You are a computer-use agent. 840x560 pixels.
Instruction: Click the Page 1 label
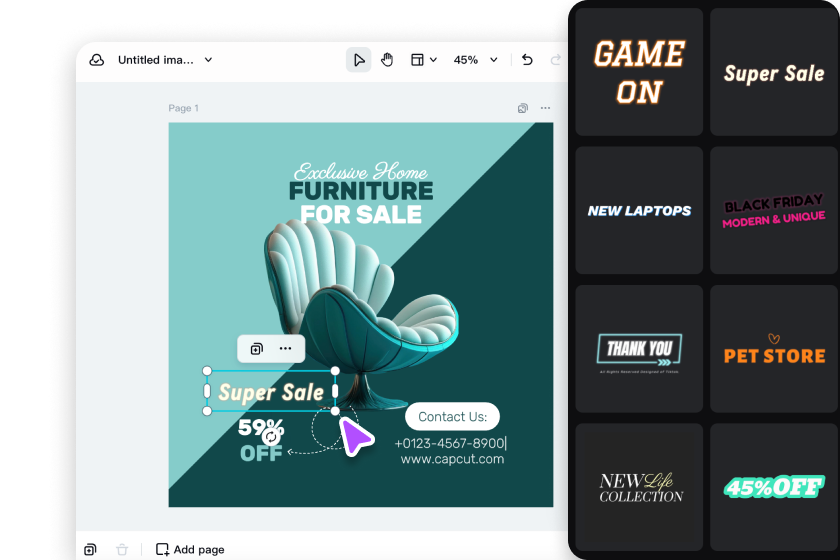[x=183, y=108]
